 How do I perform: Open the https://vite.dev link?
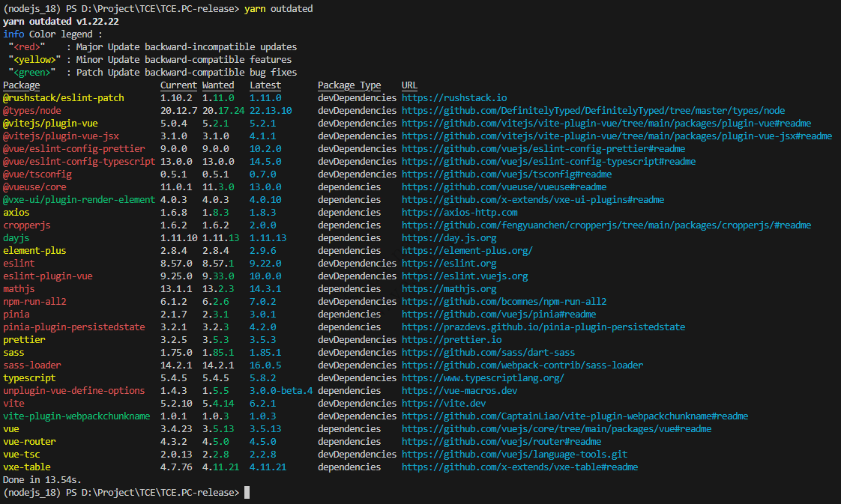(x=444, y=404)
